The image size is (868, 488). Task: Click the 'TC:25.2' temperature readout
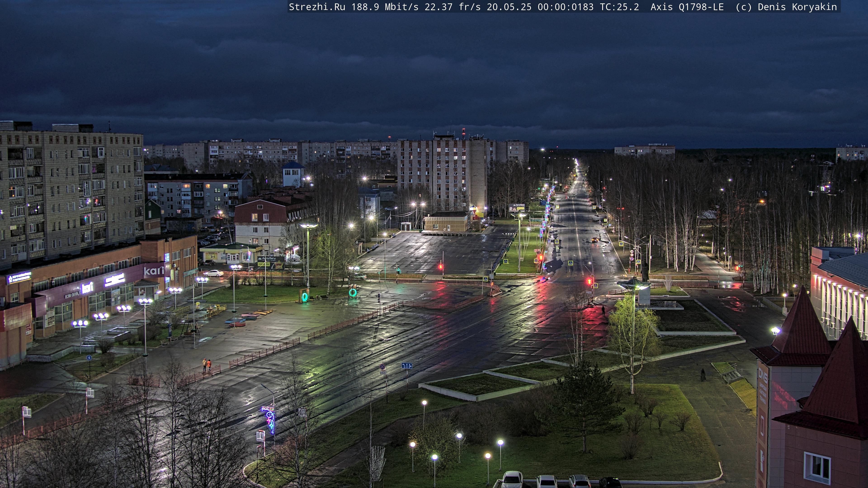tap(619, 7)
